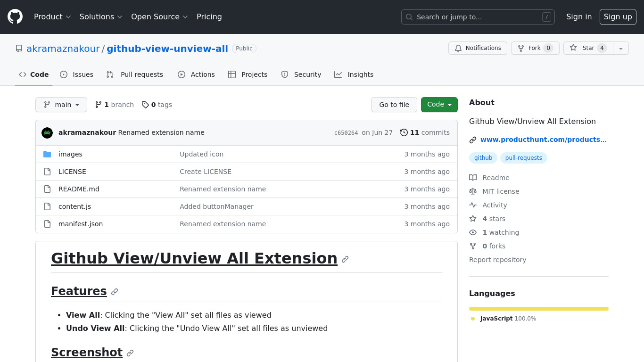Open the producthunt.com website link
This screenshot has height=362, width=644.
coord(544,140)
